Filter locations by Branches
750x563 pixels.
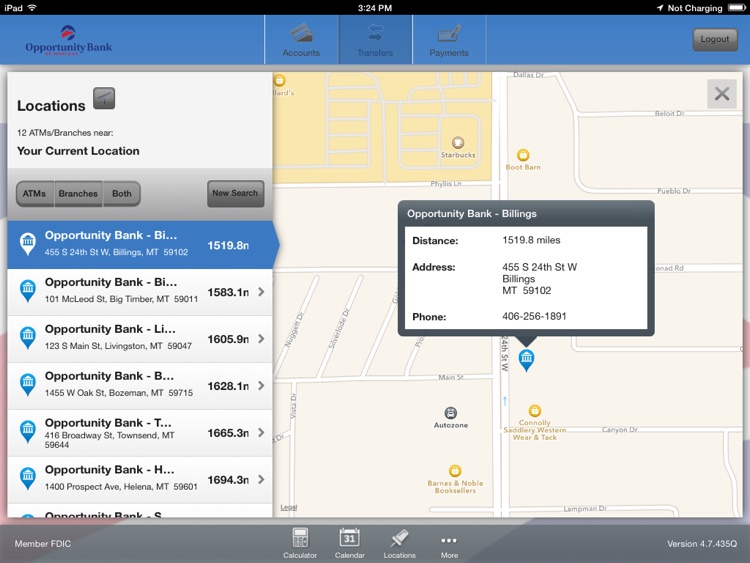(78, 194)
